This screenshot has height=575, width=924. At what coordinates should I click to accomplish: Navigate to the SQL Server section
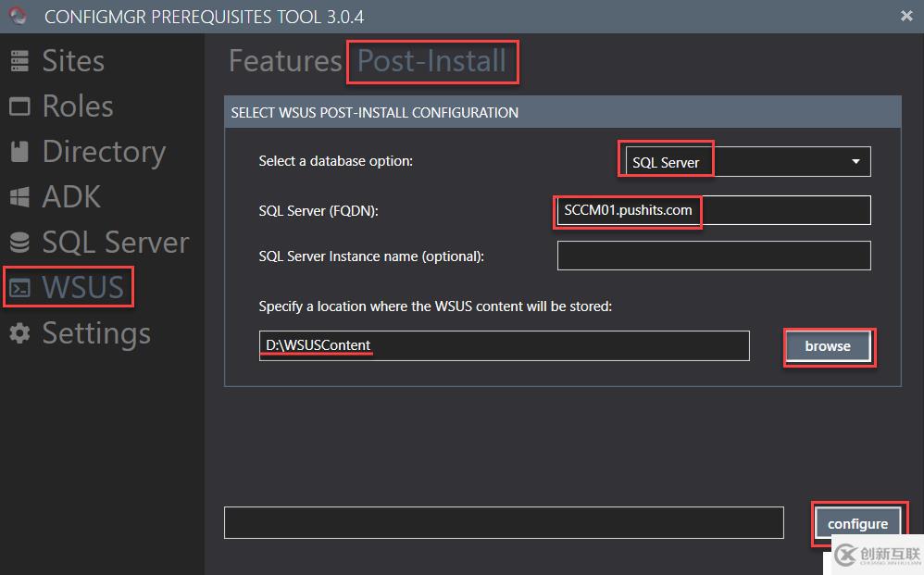click(116, 243)
